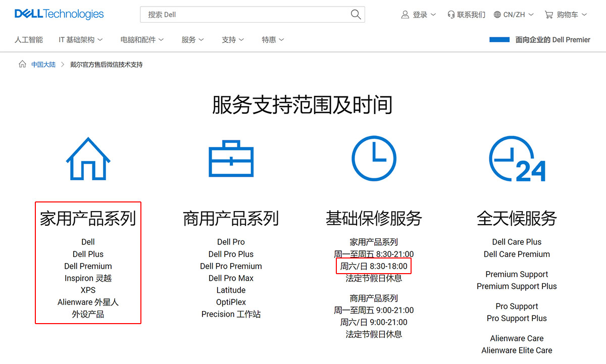Screen dimensions: 606x364
Task: Click 戴尔官方售后微信技术支持 breadcrumb text
Action: click(107, 65)
